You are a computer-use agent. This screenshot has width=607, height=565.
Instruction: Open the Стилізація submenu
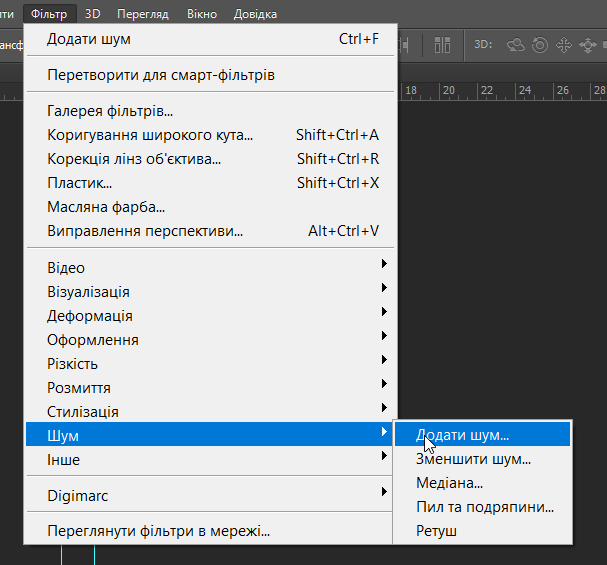212,412
